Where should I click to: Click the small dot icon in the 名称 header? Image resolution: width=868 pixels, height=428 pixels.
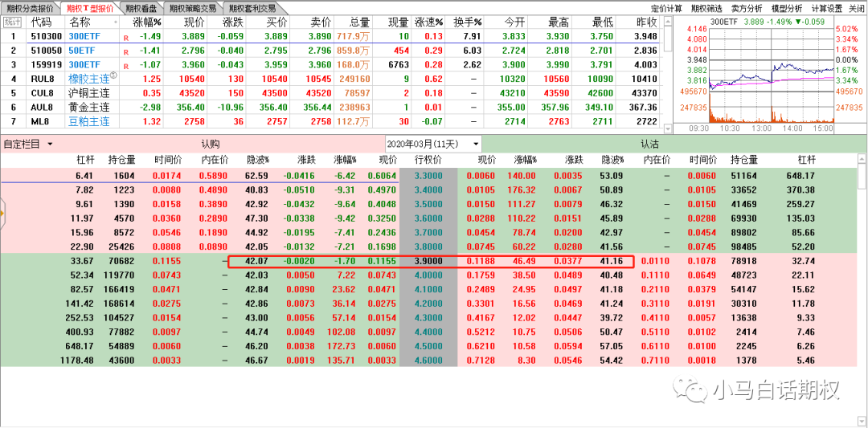tap(116, 22)
